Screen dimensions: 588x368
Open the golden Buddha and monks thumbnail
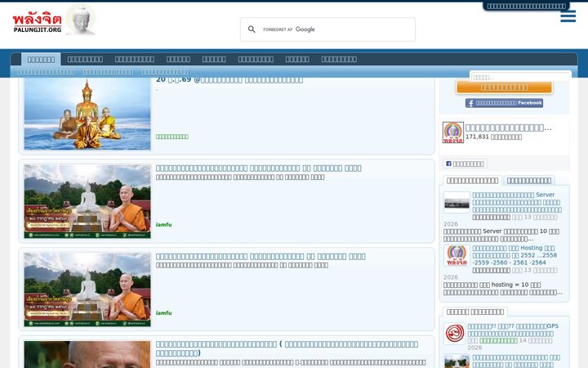click(x=87, y=114)
